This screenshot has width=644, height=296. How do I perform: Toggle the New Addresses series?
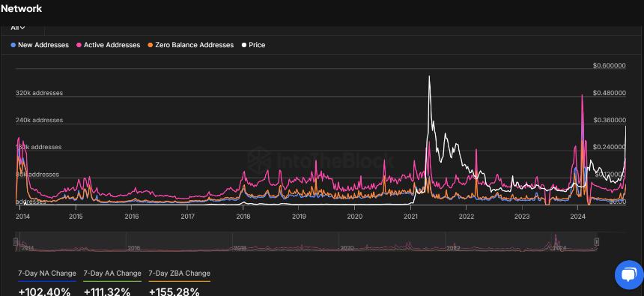tap(43, 45)
